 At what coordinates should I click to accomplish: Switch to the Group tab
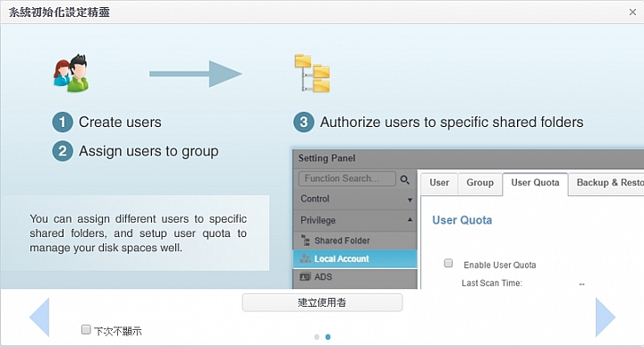coord(479,182)
